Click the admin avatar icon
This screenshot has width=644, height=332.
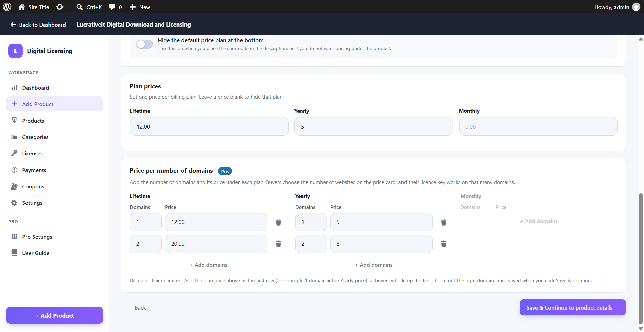point(636,7)
